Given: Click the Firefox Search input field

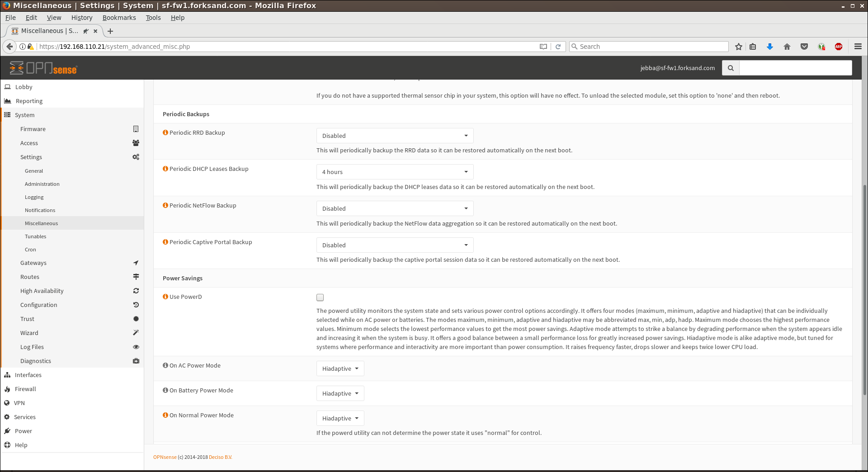Looking at the screenshot, I should [651, 47].
